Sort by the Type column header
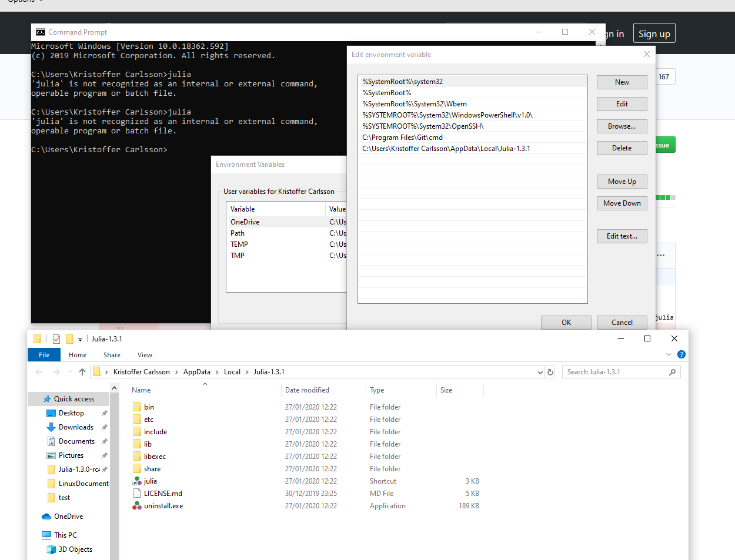 [377, 390]
